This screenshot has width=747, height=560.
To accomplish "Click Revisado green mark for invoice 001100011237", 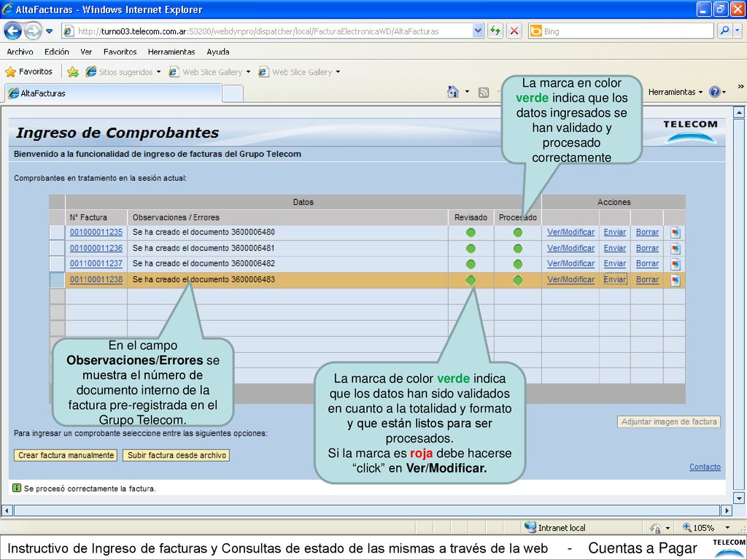I will pos(471,264).
